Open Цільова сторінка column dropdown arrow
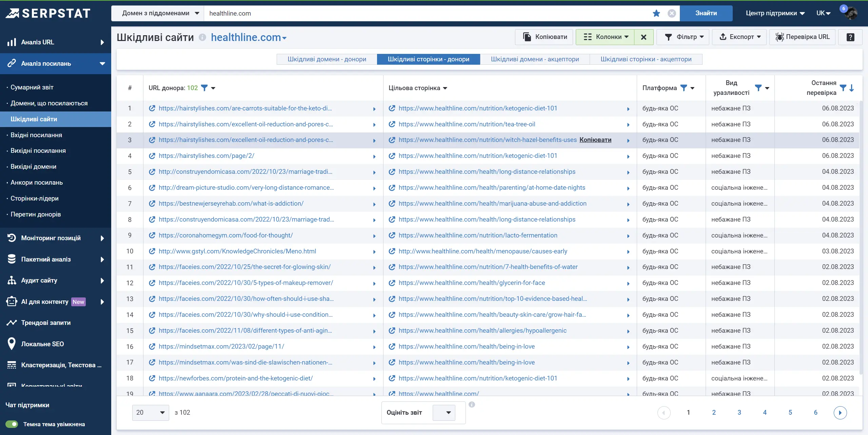This screenshot has width=868, height=435. coord(445,88)
